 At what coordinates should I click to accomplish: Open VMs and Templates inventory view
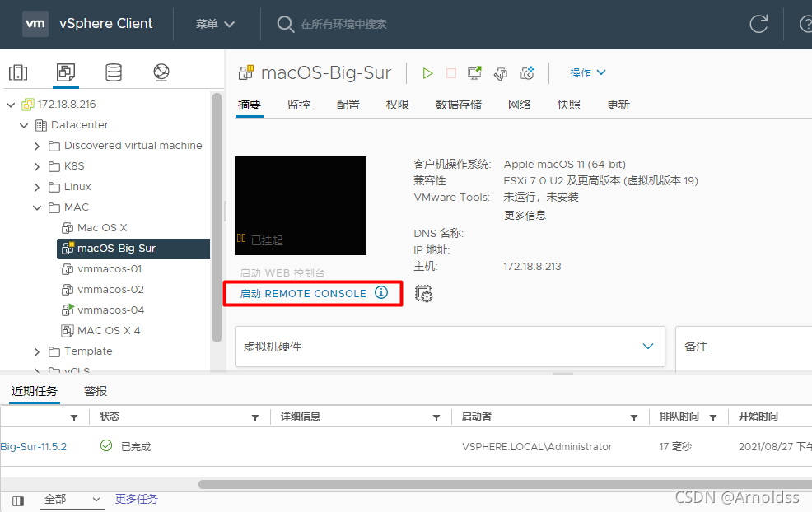pyautogui.click(x=66, y=72)
